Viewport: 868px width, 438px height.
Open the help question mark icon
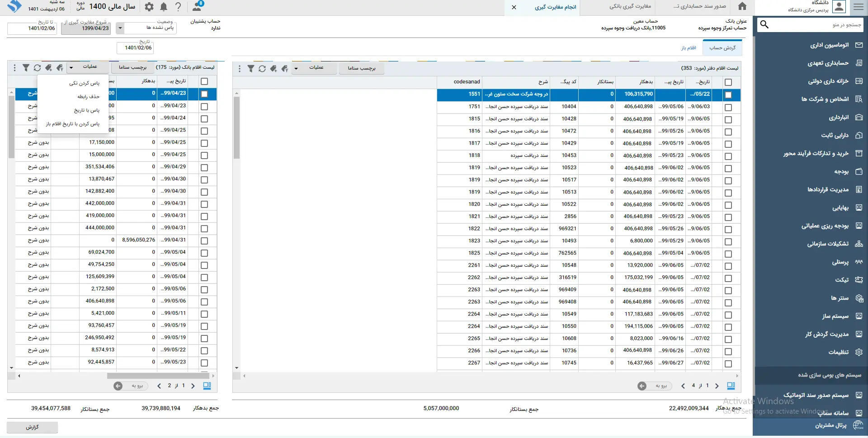[178, 7]
